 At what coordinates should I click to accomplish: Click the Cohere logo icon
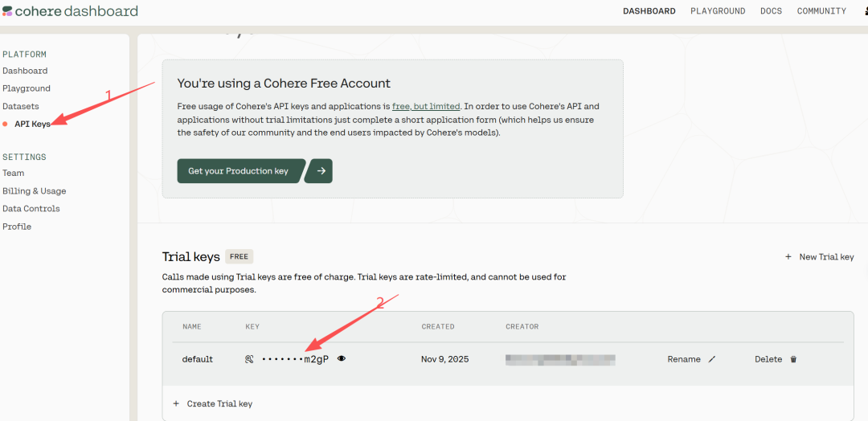click(x=7, y=11)
